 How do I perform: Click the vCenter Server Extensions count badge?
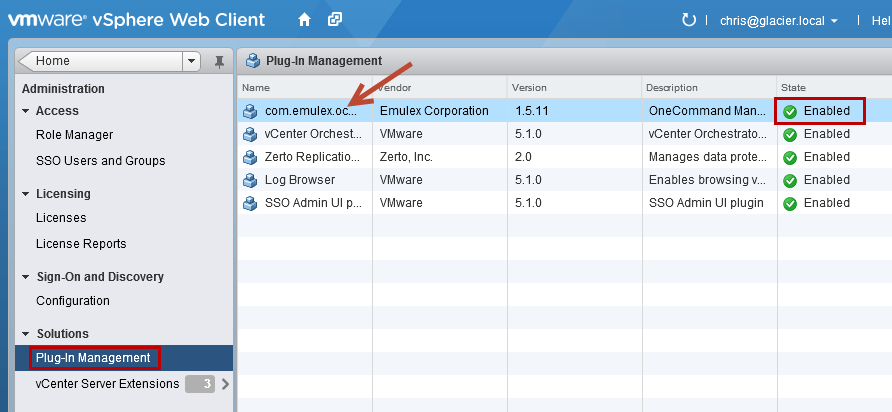tap(200, 384)
